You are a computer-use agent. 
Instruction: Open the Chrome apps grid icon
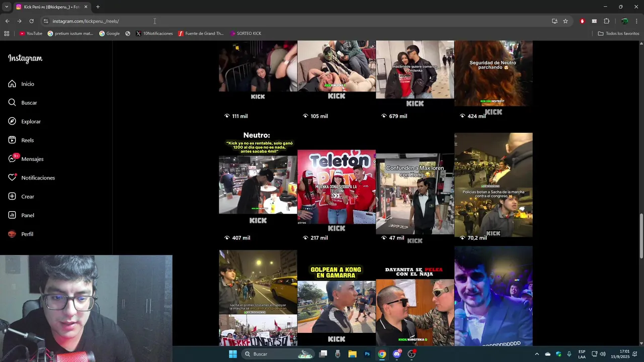(x=7, y=33)
